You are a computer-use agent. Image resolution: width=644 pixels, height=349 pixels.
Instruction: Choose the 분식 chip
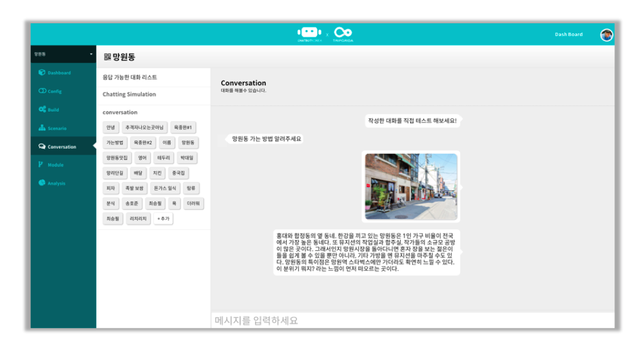coord(111,203)
